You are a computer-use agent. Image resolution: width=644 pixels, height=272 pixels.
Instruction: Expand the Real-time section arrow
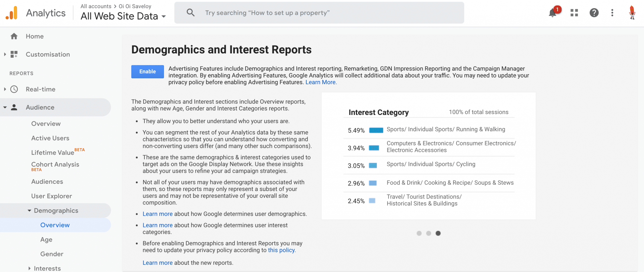(5, 89)
